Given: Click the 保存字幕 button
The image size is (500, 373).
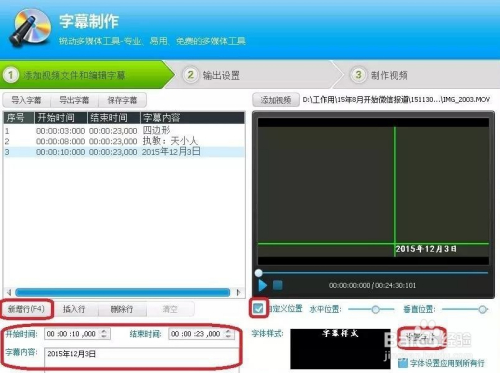Looking at the screenshot, I should click(x=122, y=100).
